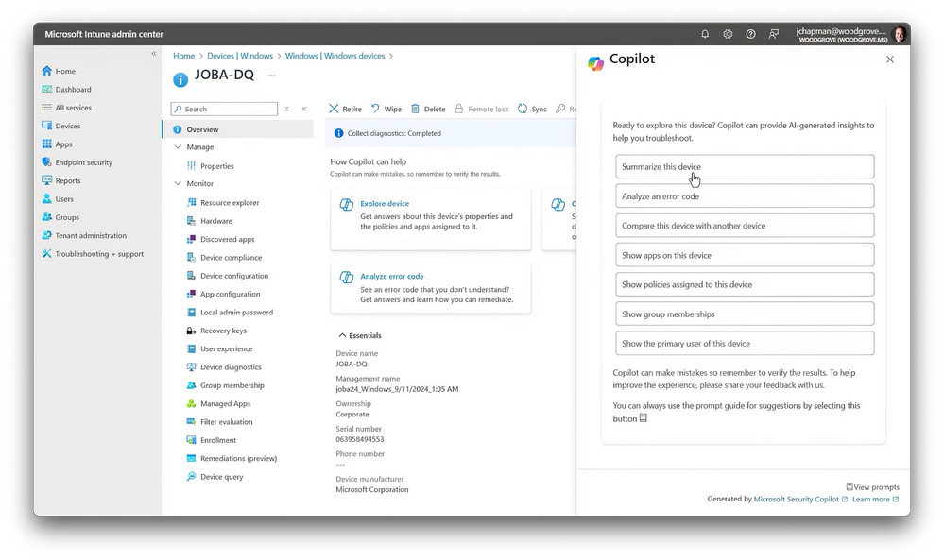Click Show policies assigned to this device
The width and height of the screenshot is (944, 560).
(x=745, y=284)
